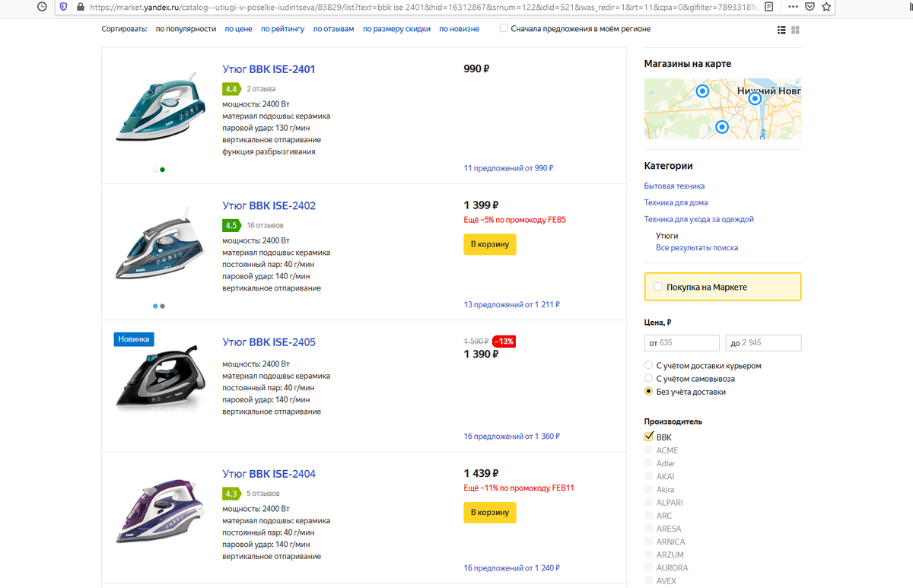Sort by по цене

click(238, 29)
